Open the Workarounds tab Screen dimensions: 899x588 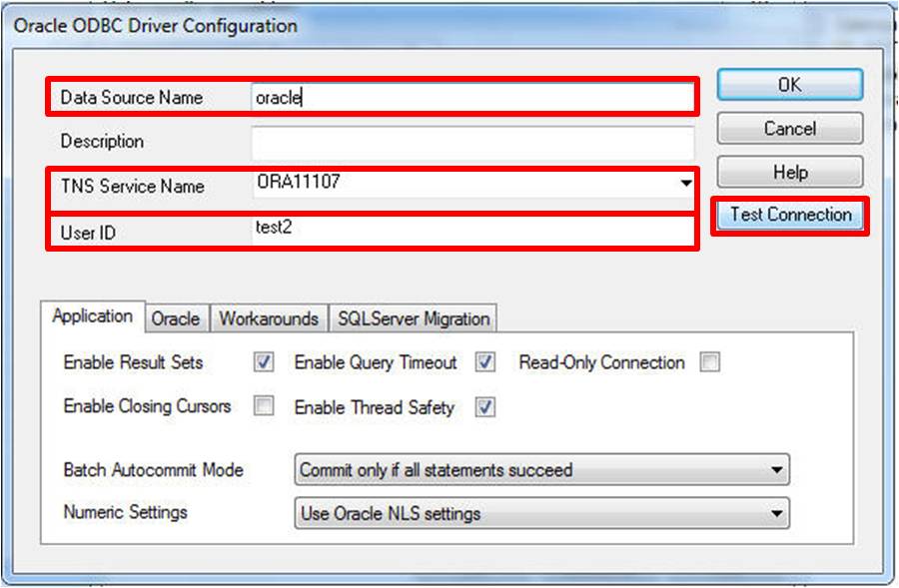(268, 318)
